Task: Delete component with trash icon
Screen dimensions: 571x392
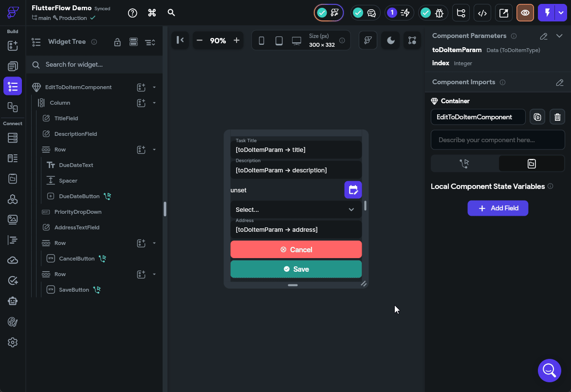Action: tap(557, 117)
